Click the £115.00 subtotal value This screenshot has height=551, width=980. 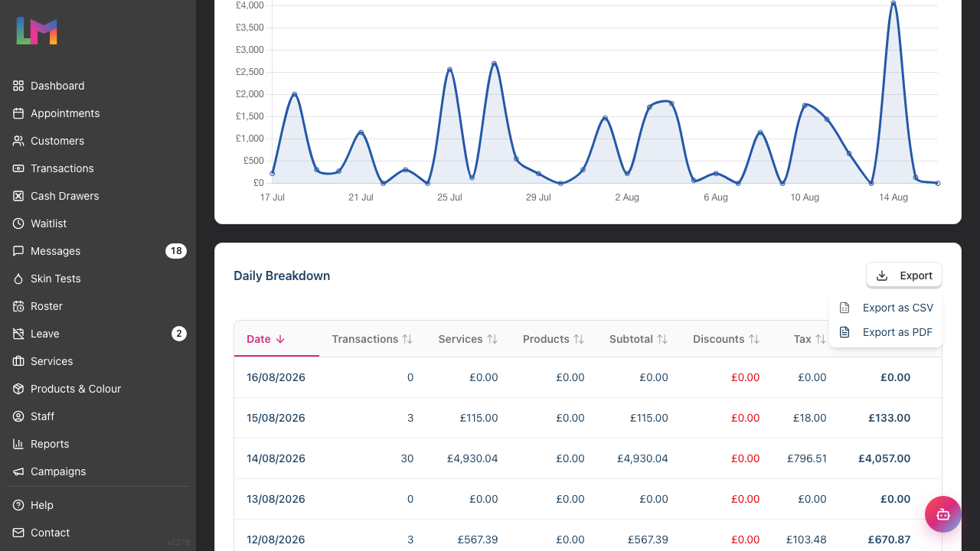coord(649,418)
